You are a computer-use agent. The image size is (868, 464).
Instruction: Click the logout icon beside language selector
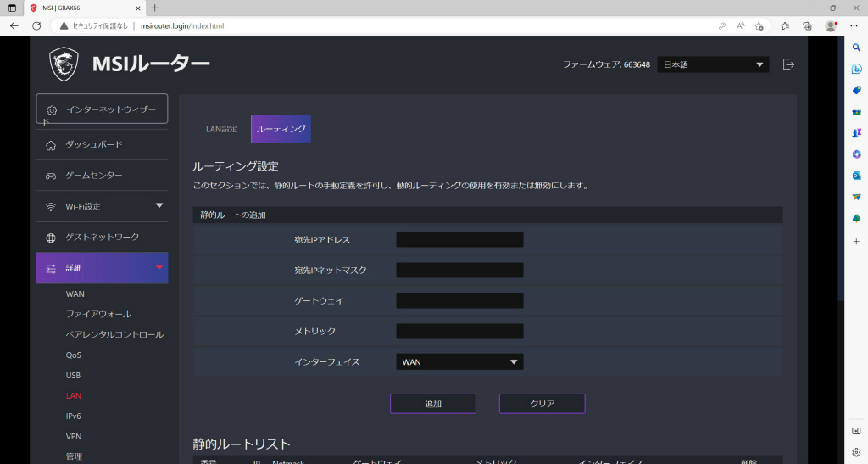click(x=788, y=64)
